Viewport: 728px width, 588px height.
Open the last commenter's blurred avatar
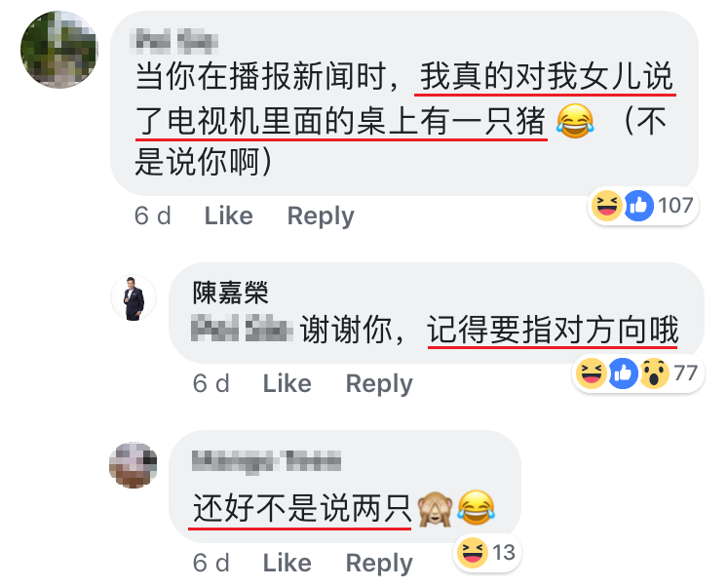(134, 465)
